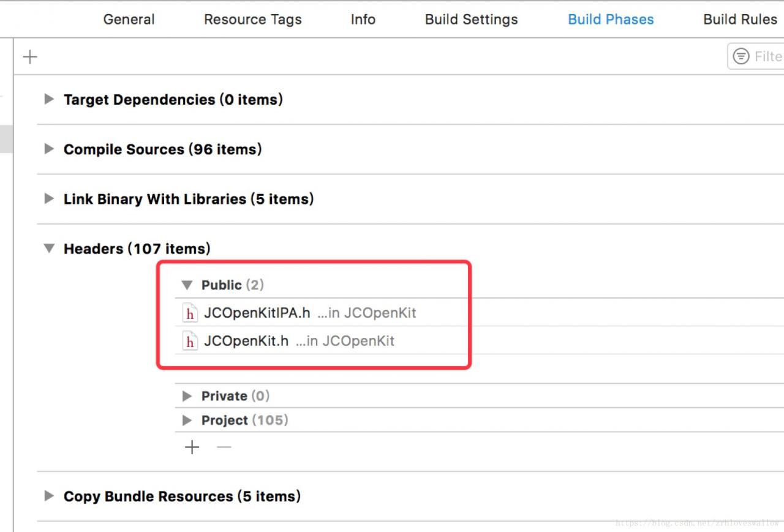
Task: Add a header with the plus button
Action: coord(192,448)
